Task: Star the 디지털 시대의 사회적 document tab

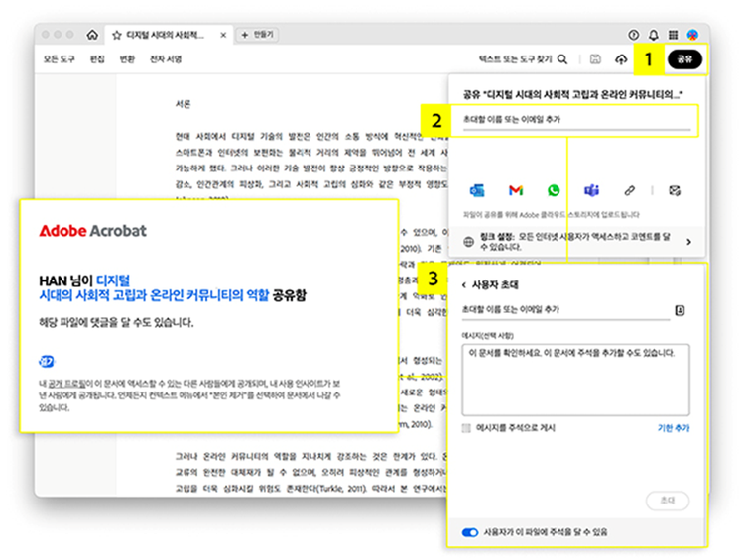Action: [x=117, y=35]
